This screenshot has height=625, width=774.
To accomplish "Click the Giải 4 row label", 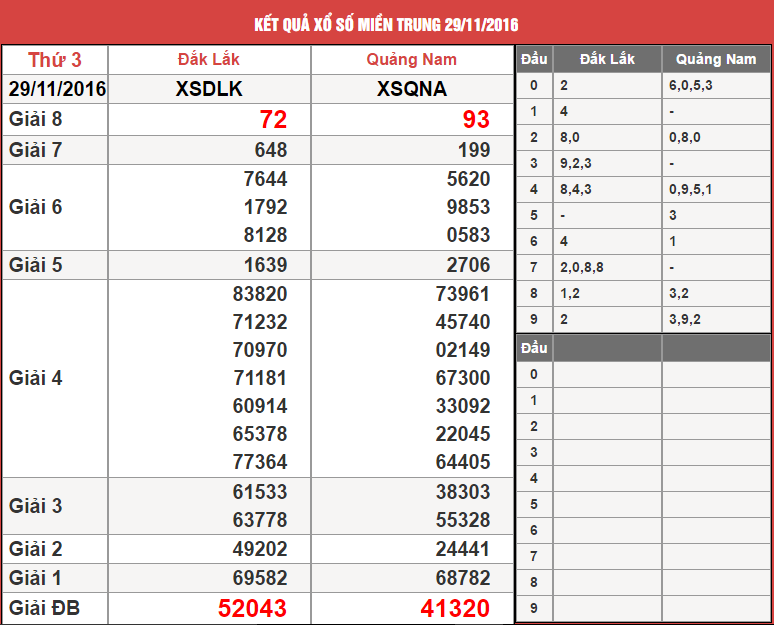I will coord(36,378).
